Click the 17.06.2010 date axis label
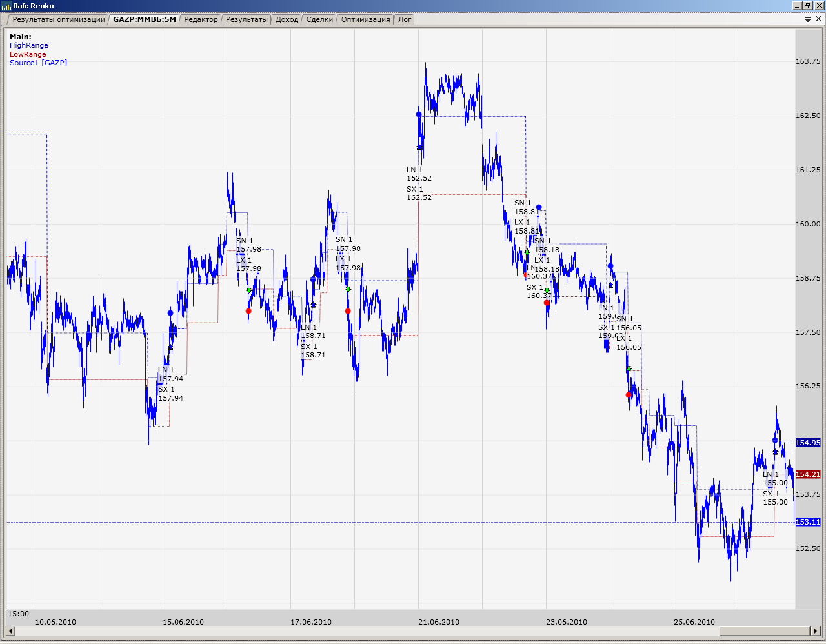Screen dimensions: 826x644 tap(311, 622)
